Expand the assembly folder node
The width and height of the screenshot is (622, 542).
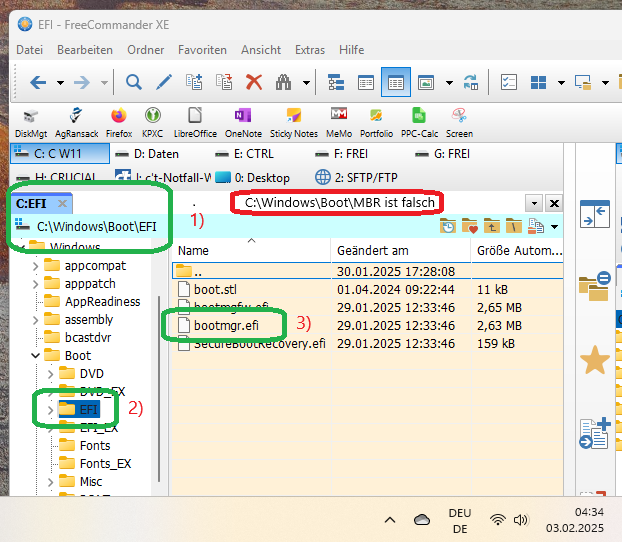point(36,320)
